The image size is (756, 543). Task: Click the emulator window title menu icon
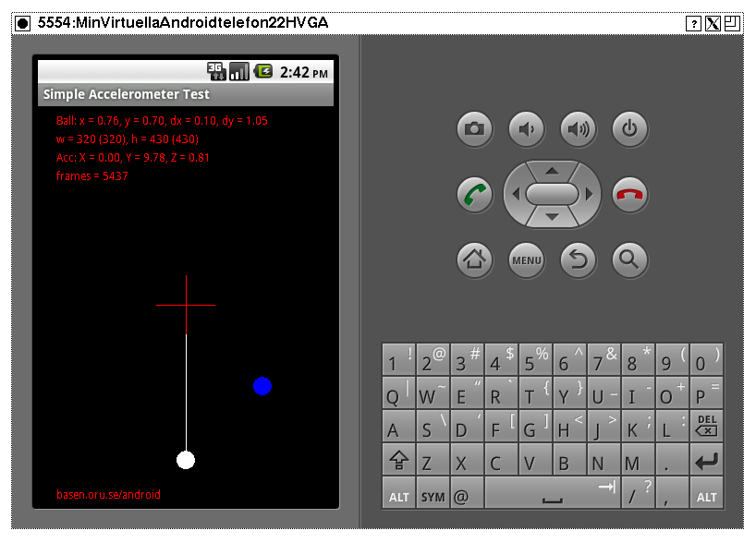pos(23,23)
